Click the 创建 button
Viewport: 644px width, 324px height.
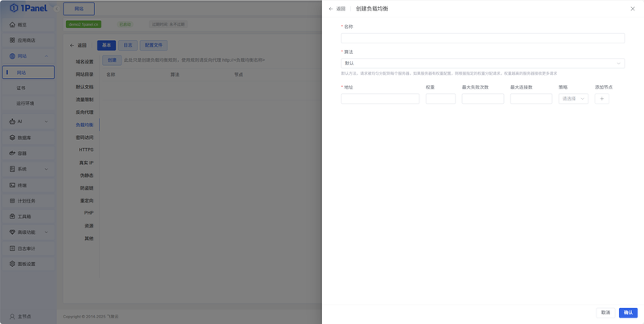112,59
